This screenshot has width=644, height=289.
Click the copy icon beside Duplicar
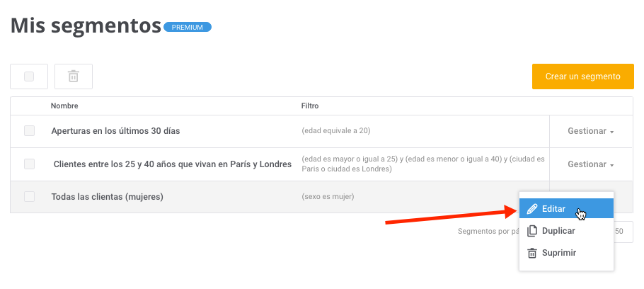point(532,231)
